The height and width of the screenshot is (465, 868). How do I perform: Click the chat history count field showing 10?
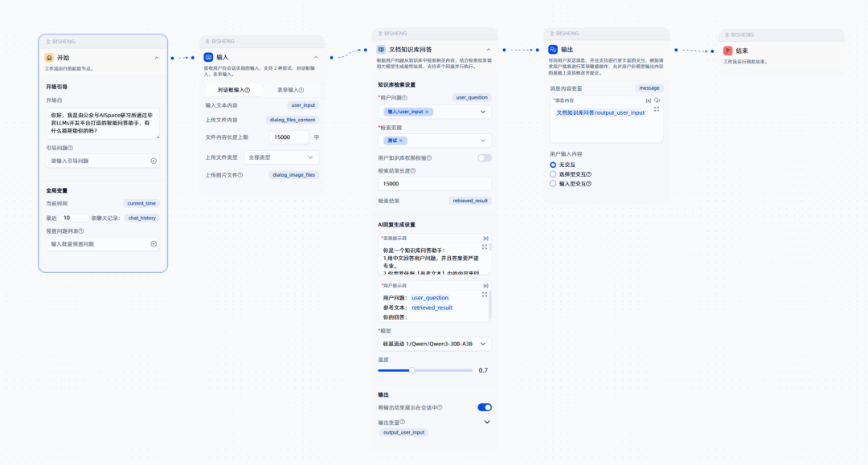(x=74, y=218)
